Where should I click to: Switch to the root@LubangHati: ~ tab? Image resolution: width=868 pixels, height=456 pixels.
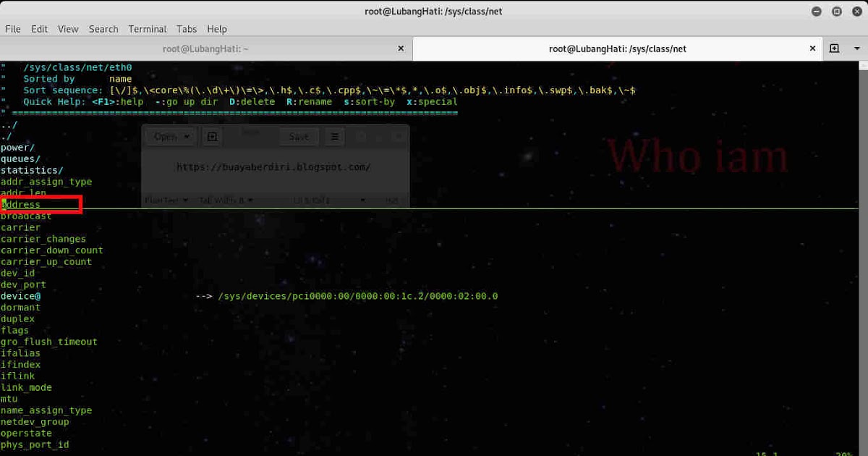tap(206, 48)
